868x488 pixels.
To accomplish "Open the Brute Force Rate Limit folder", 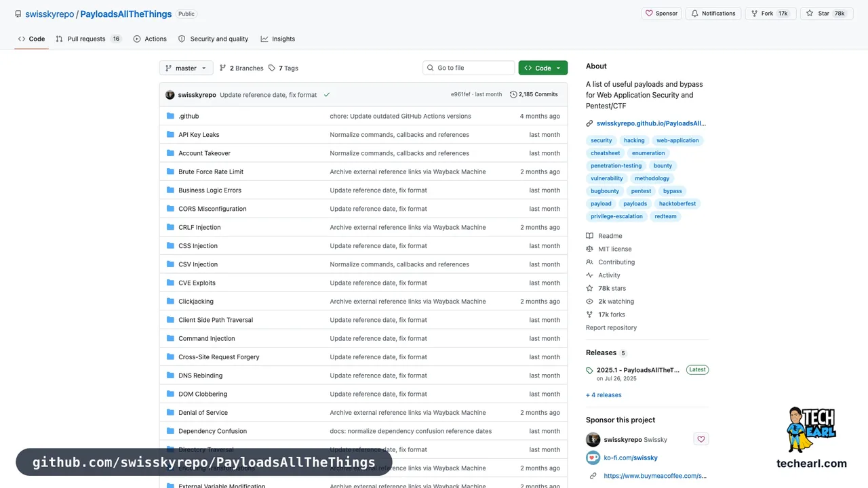I will pyautogui.click(x=211, y=171).
